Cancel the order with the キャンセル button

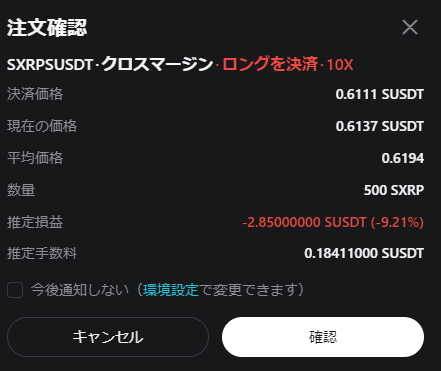tap(108, 337)
